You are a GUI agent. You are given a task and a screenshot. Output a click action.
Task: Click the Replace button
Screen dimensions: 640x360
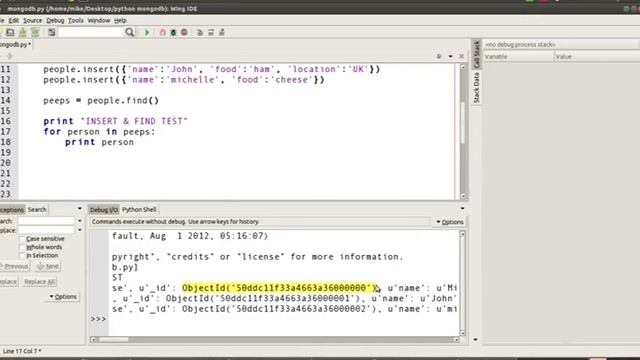(9, 282)
